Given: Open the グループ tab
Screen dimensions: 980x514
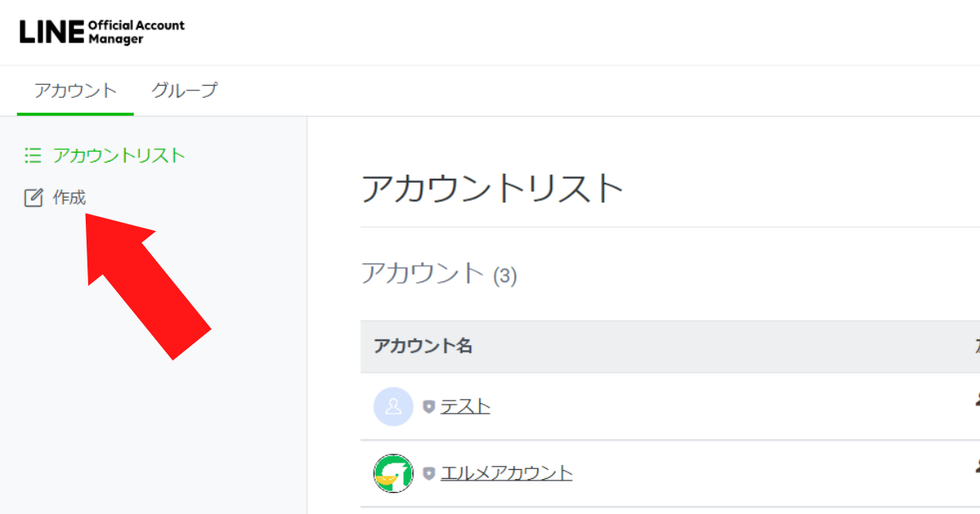Looking at the screenshot, I should (x=185, y=91).
